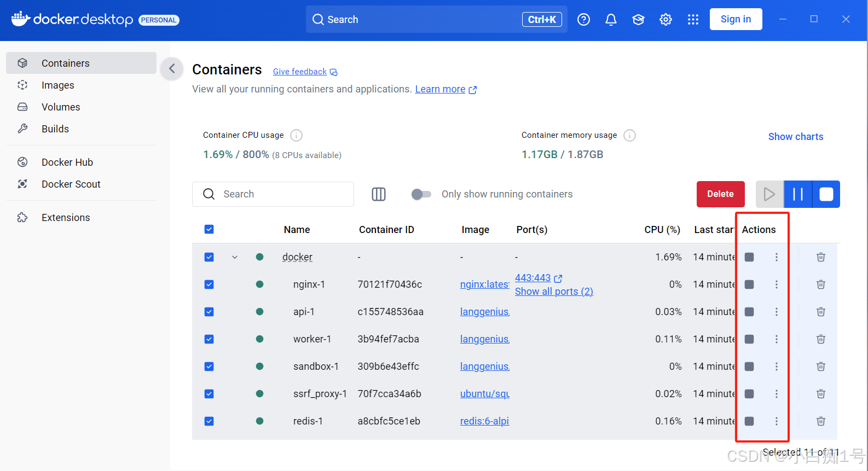This screenshot has height=471, width=868.
Task: Delete api-1 with its trash icon
Action: coord(821,312)
